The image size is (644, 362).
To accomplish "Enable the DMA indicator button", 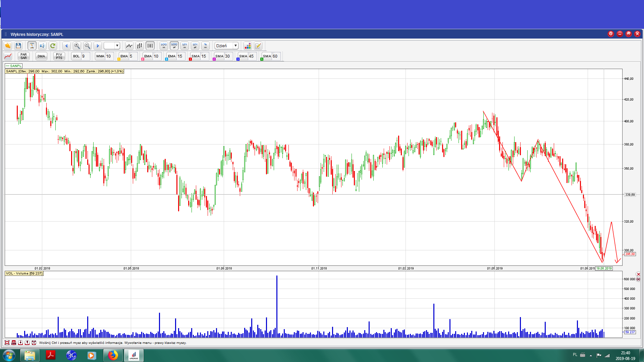I will [41, 56].
